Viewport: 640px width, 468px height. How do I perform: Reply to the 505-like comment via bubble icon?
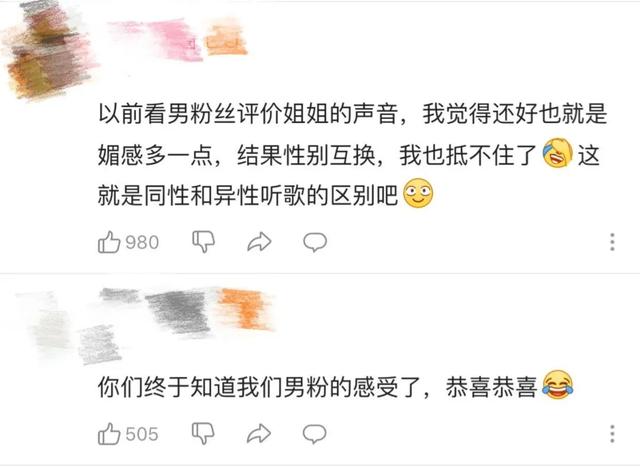point(314,434)
